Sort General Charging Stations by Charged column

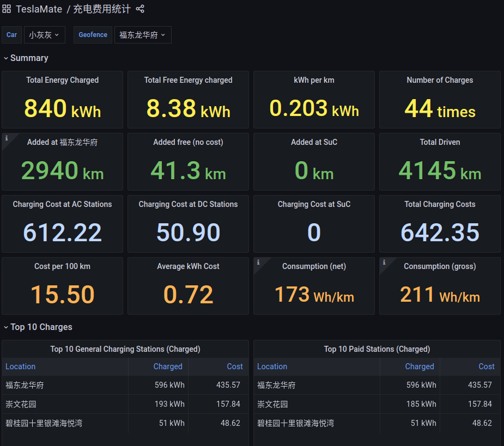(167, 366)
